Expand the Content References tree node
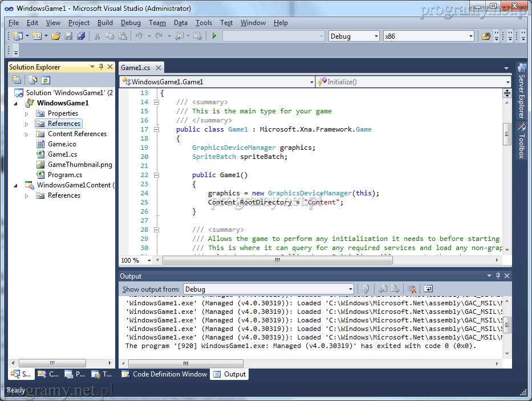Screen dimensions: 532x401 26,134
